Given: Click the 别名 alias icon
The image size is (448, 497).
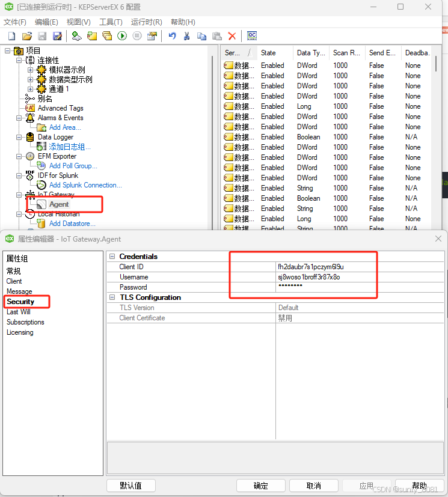Looking at the screenshot, I should 30,99.
